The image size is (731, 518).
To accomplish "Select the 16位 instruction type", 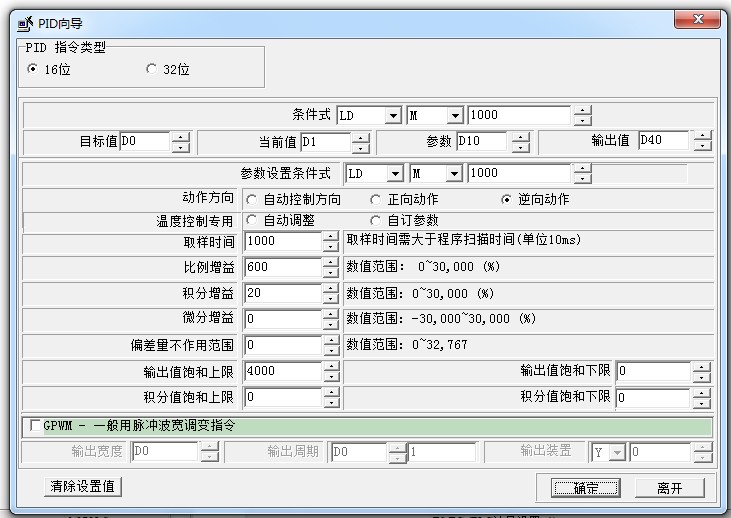I will pos(32,70).
